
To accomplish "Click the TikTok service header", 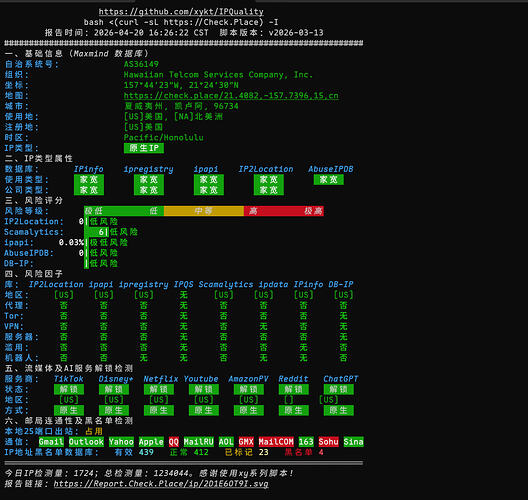I will (69, 378).
